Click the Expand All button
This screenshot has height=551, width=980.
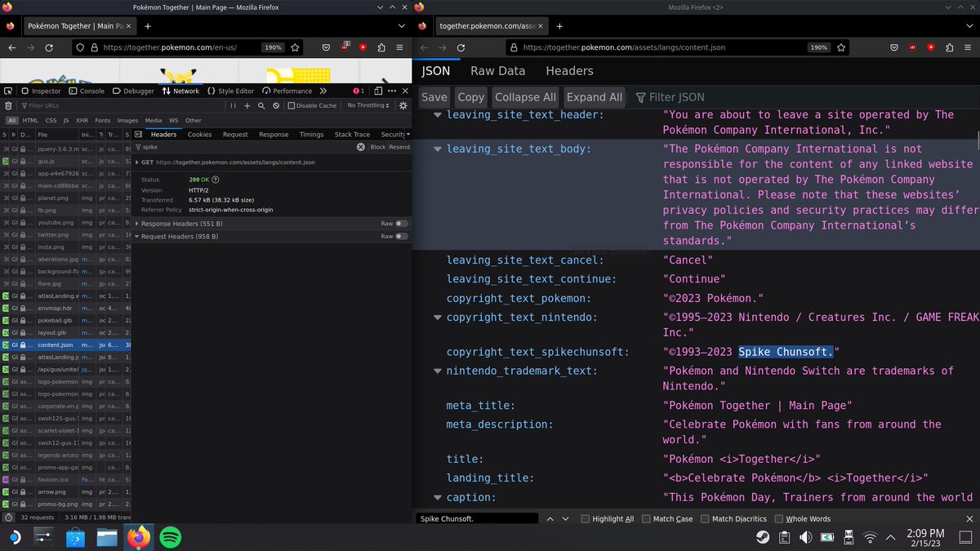pos(595,97)
